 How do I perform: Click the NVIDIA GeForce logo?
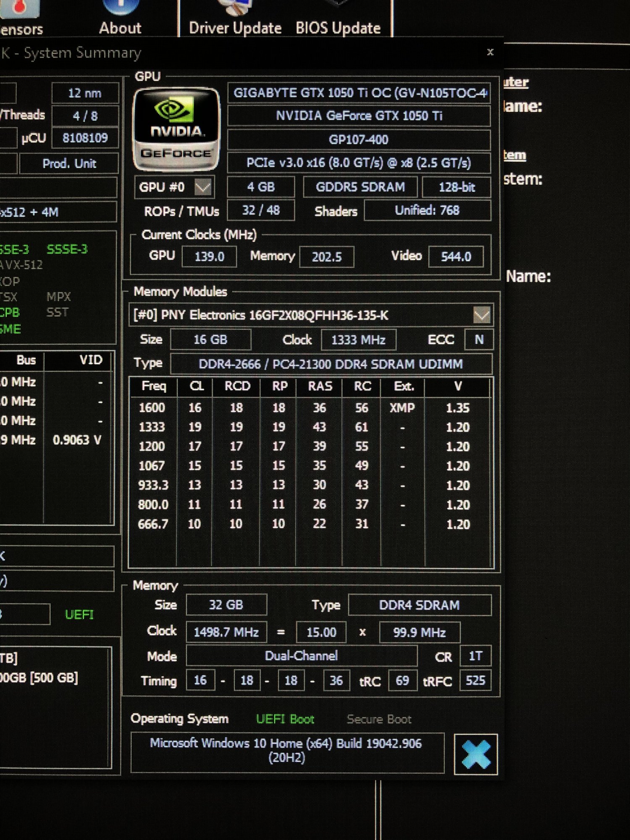176,129
